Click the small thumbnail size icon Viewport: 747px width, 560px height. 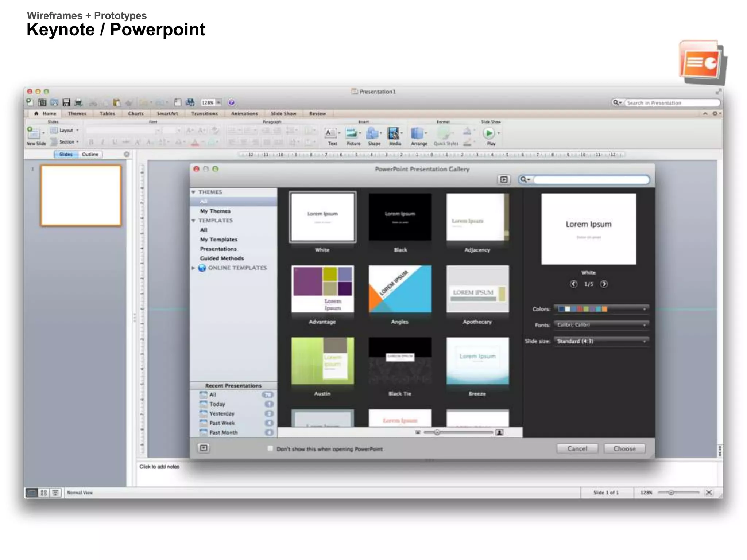coord(418,432)
